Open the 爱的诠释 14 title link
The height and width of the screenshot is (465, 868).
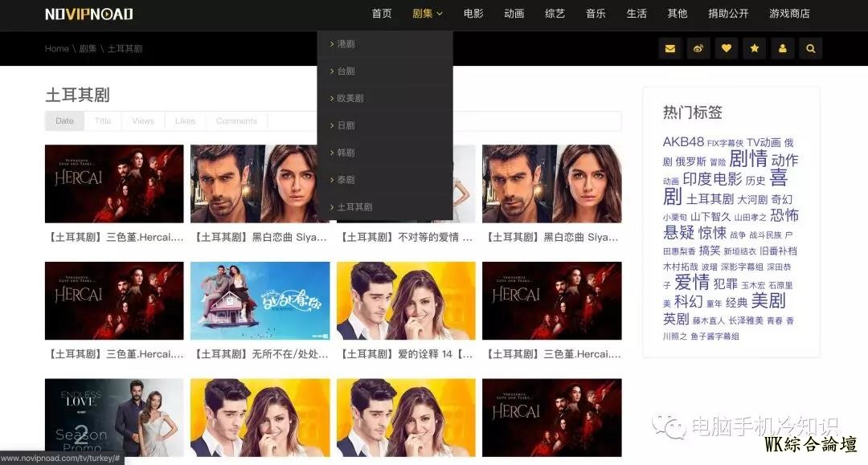pos(407,354)
